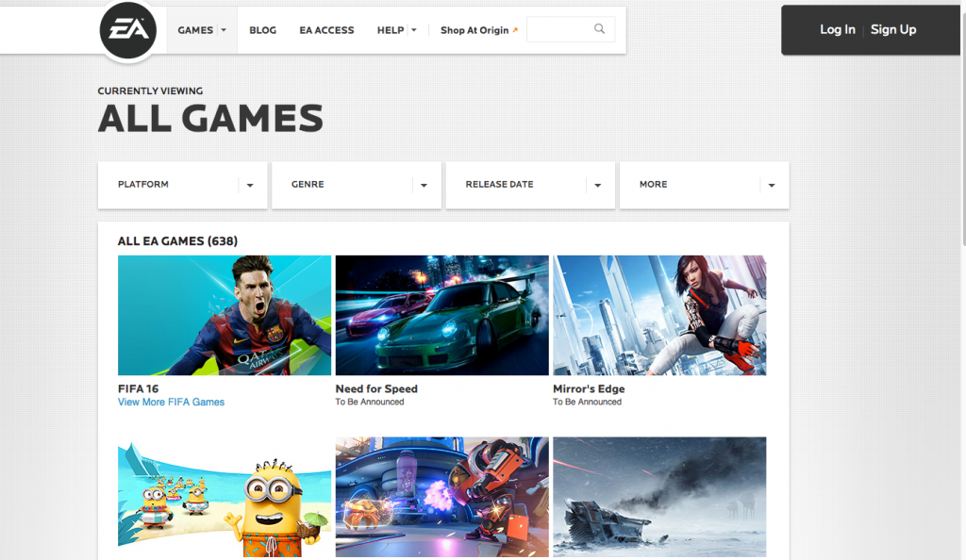The image size is (966, 560).
Task: Open the PLATFORM filter dropdown
Action: tap(182, 185)
